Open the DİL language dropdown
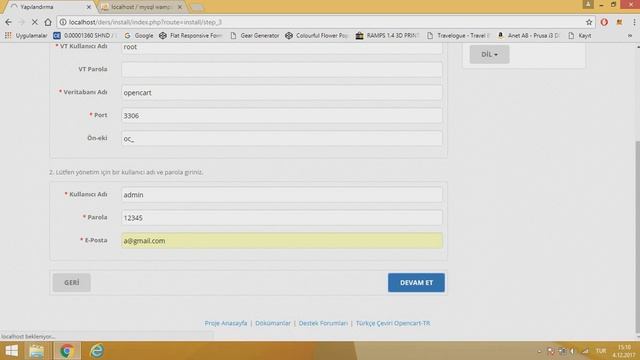Viewport: 640px width, 360px height. [489, 54]
